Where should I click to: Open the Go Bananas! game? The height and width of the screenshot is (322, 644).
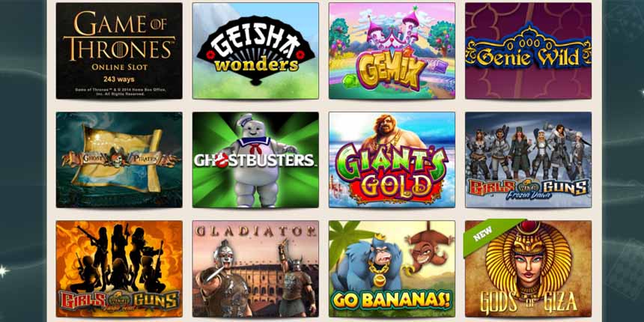[x=392, y=269]
